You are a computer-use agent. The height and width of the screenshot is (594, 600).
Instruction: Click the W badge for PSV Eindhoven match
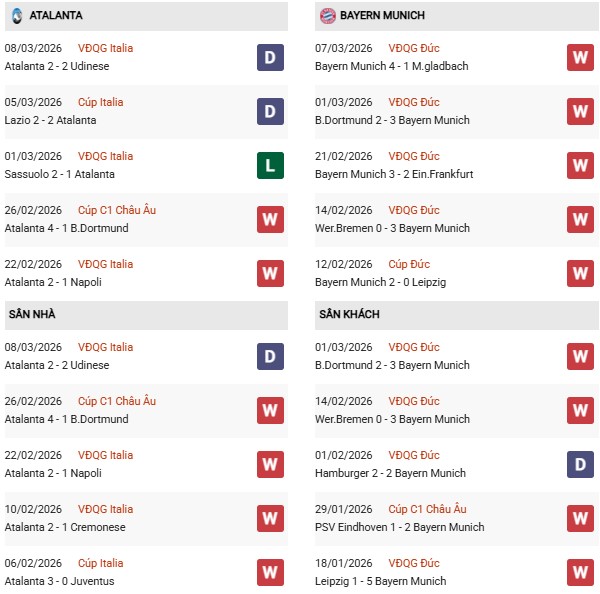(x=580, y=518)
